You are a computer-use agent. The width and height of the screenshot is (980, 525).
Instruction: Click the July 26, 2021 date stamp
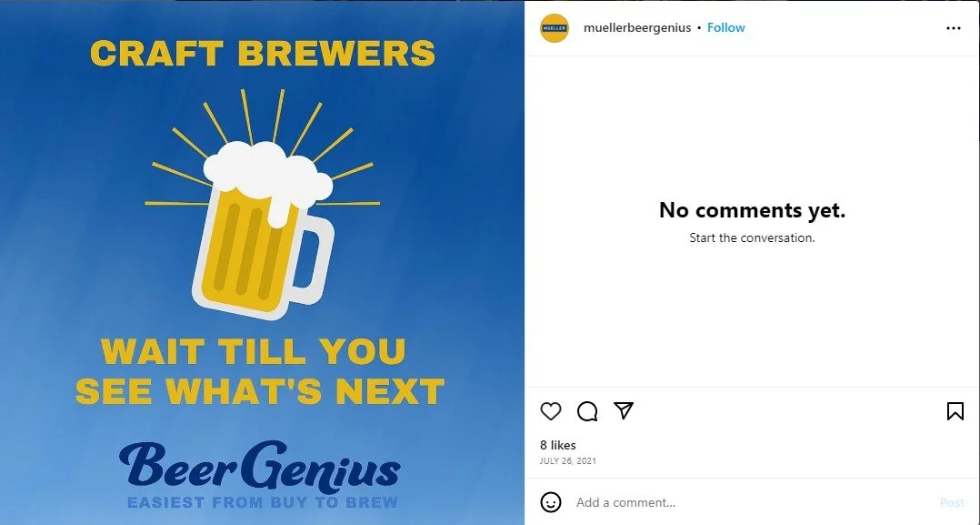tap(568, 460)
